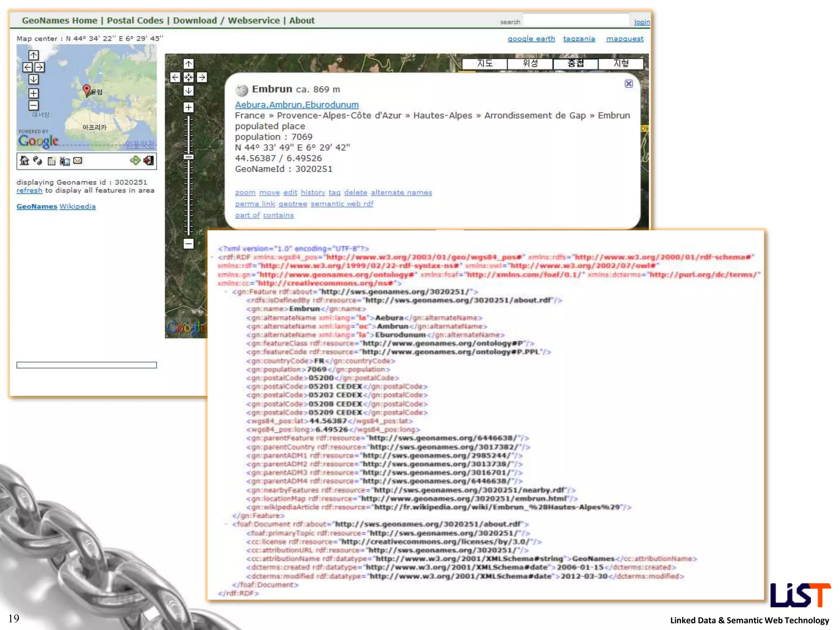Viewport: 840px width, 630px height.
Task: Click the city buildings icon in the toolbar
Action: tap(64, 161)
